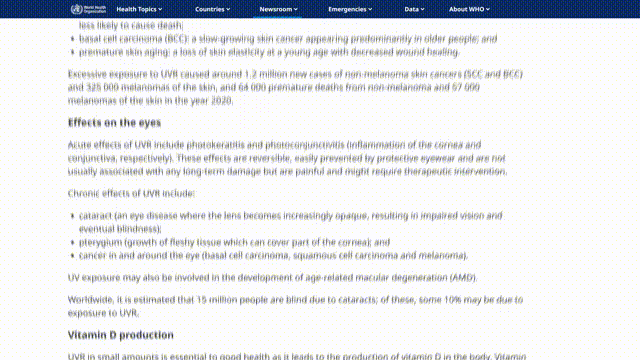
Task: Click the basal cell carcinoma (BCC) bullet
Action: tap(288, 39)
